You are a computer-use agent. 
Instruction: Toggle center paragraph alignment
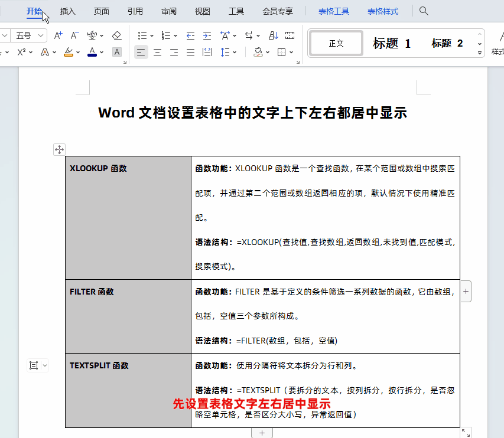[x=158, y=52]
